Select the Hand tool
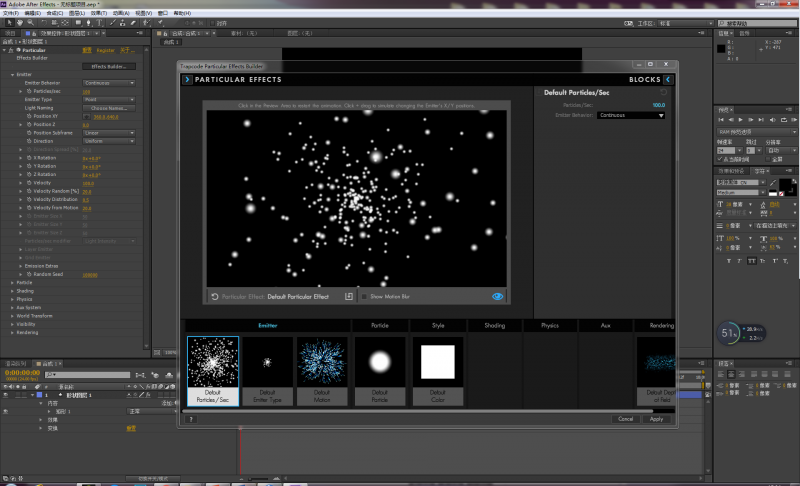 coord(20,23)
